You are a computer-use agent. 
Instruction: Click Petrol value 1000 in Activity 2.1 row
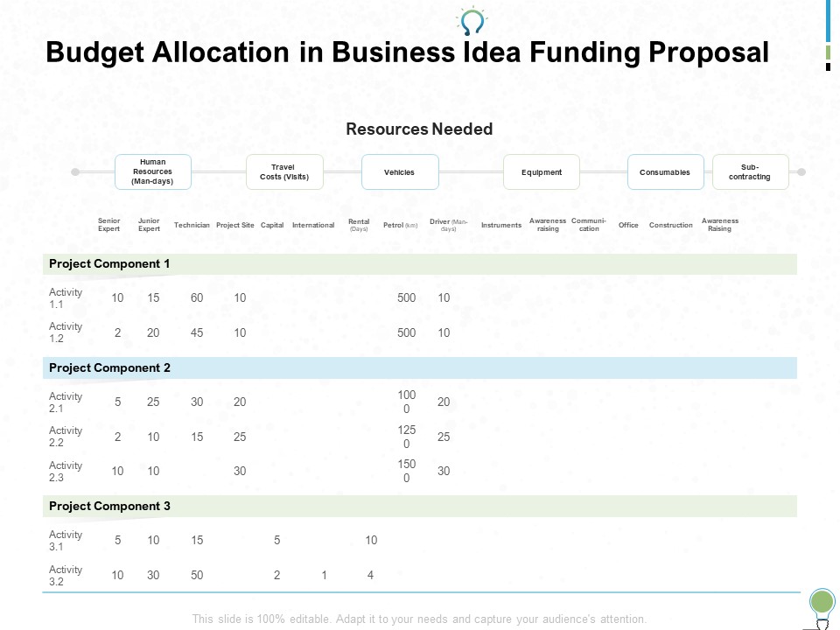click(x=407, y=402)
